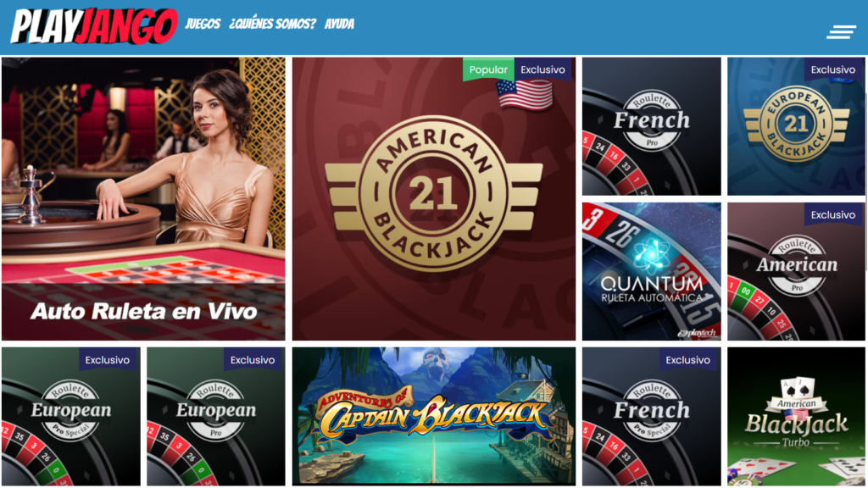This screenshot has width=868, height=488.
Task: Open the Juegos menu
Action: 203,24
